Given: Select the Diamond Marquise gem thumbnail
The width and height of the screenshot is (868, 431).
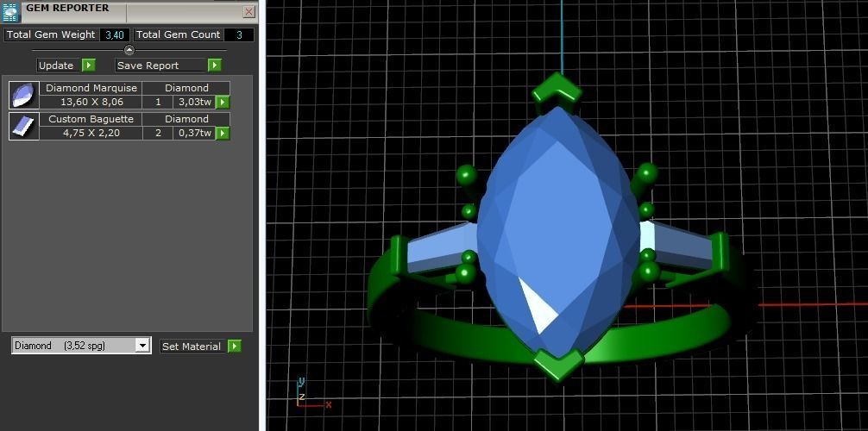Looking at the screenshot, I should point(24,95).
